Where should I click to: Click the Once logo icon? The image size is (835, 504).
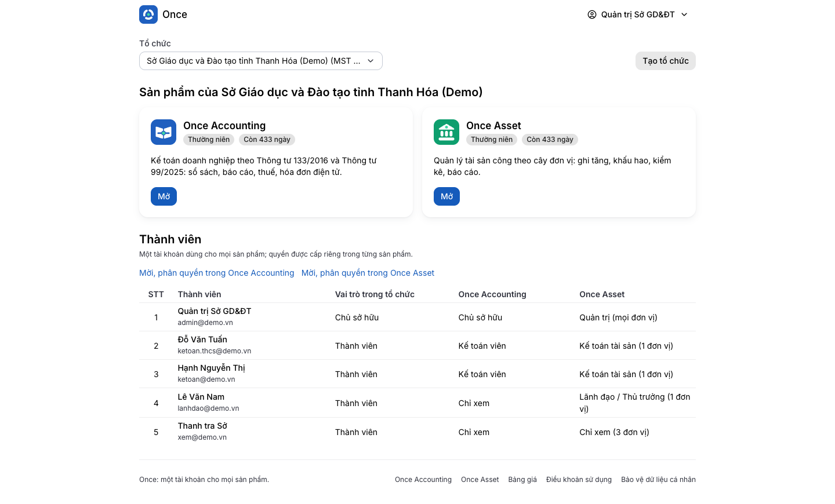click(148, 14)
